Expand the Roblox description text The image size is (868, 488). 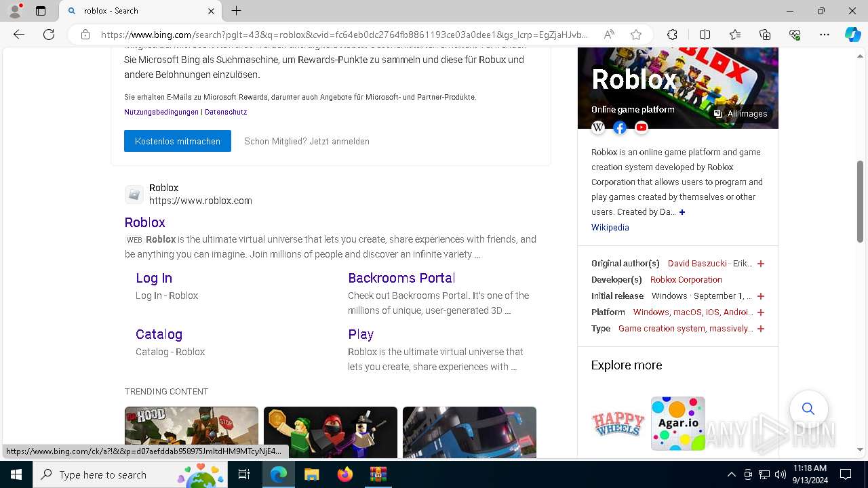point(682,212)
